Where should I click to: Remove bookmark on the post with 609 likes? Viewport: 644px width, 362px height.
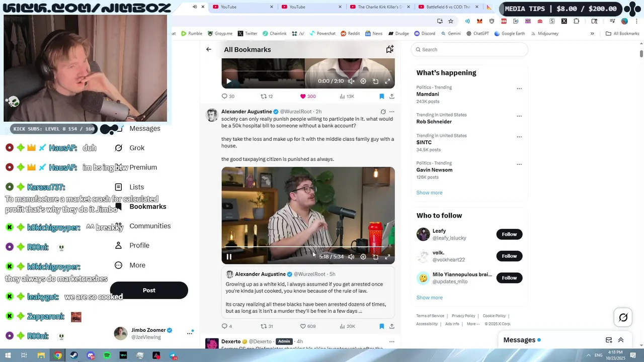(381, 326)
